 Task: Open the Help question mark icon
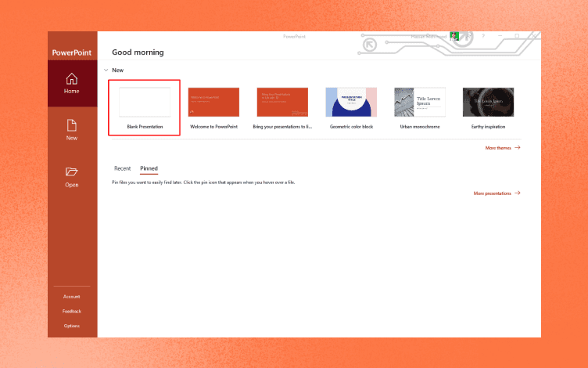[483, 37]
